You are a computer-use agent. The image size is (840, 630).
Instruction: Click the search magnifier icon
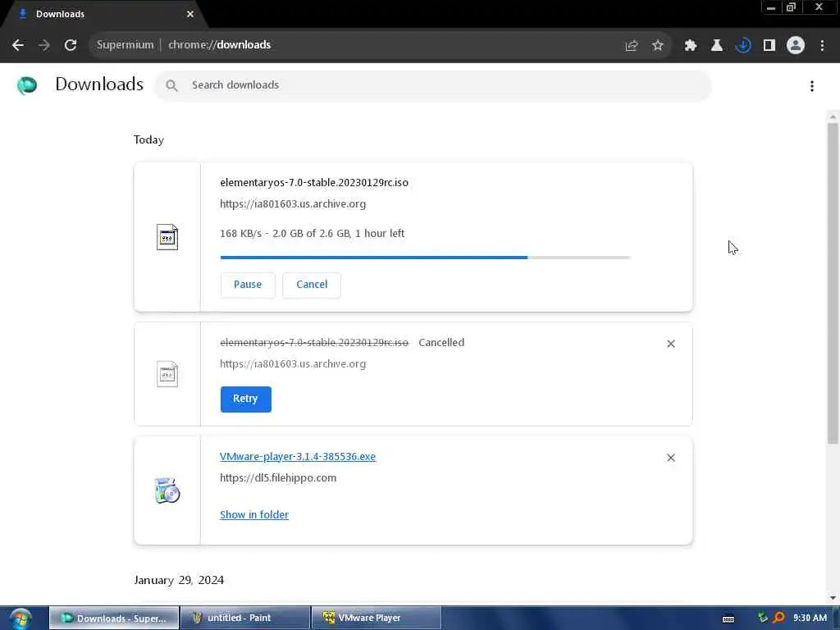tap(171, 85)
